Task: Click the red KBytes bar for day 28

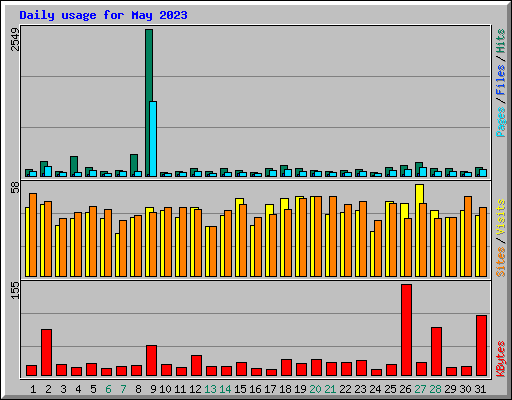Action: (436, 351)
